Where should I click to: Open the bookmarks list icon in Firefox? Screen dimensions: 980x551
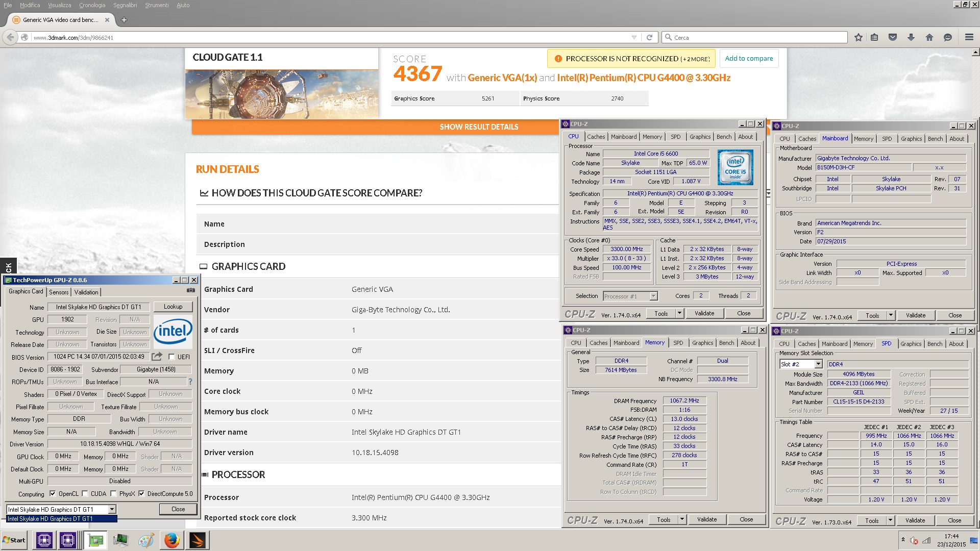pos(874,37)
